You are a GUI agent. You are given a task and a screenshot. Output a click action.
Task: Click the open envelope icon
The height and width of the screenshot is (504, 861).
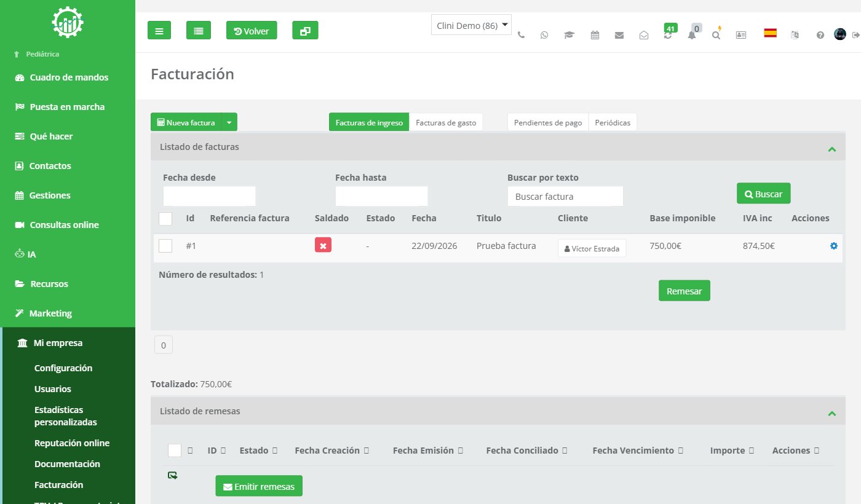(x=644, y=35)
